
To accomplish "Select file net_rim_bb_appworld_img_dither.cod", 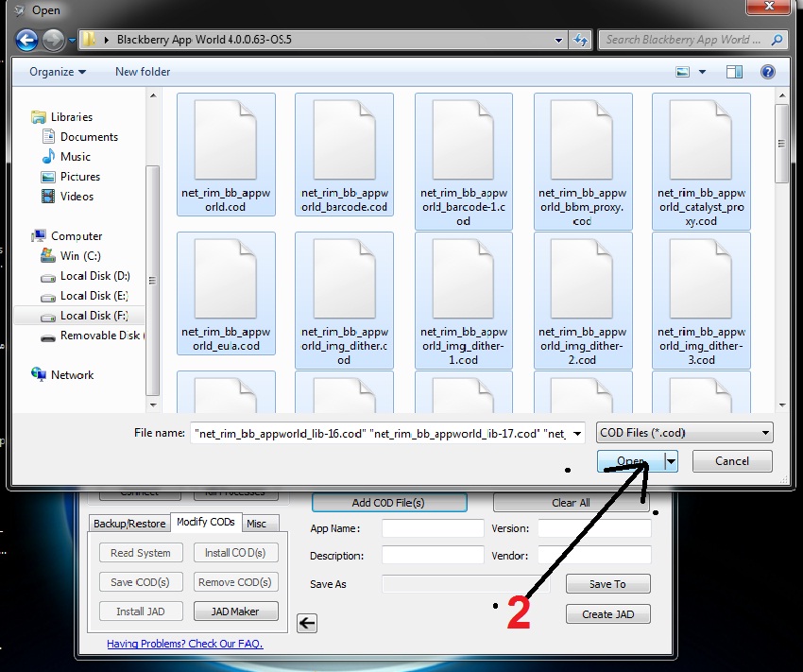I will 344,301.
